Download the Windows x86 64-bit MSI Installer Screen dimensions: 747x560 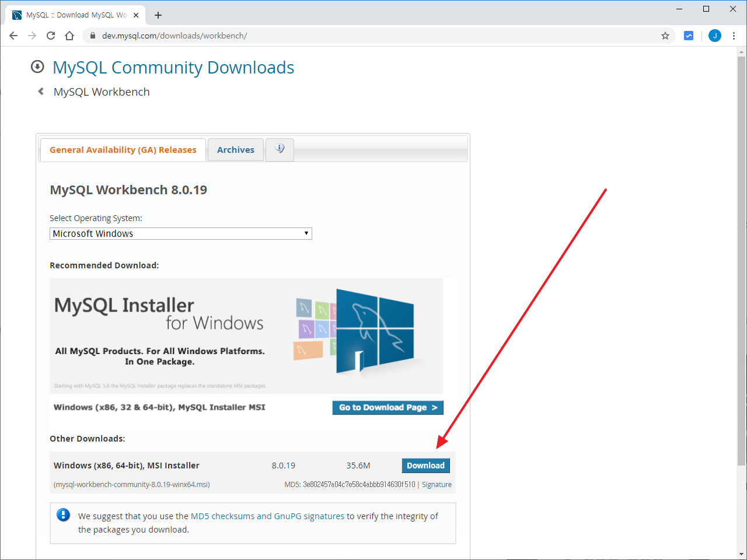point(425,466)
